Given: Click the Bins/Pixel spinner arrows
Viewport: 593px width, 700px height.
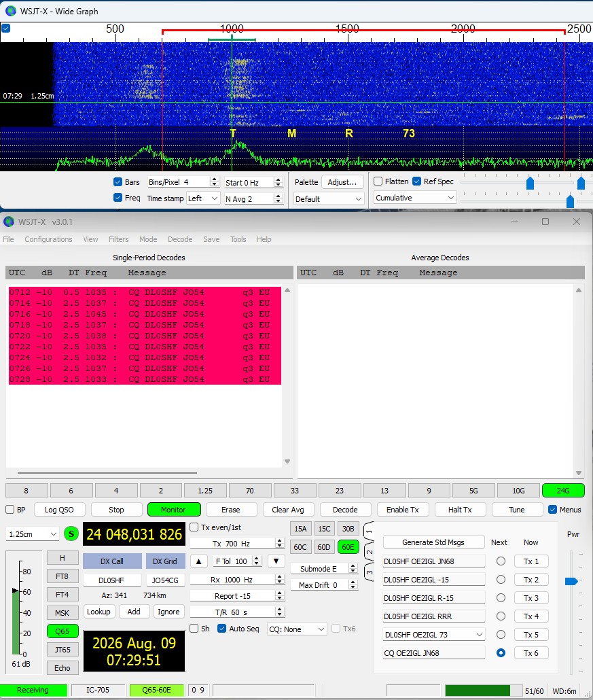Looking at the screenshot, I should tap(214, 181).
